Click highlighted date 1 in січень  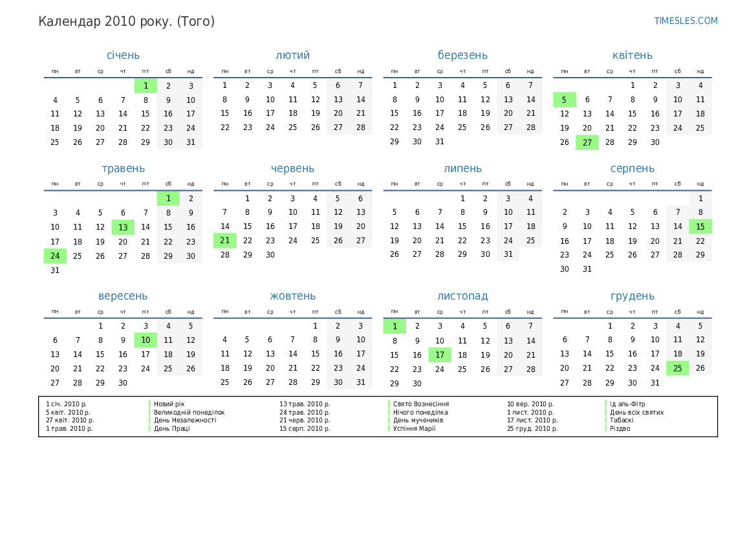tap(146, 86)
